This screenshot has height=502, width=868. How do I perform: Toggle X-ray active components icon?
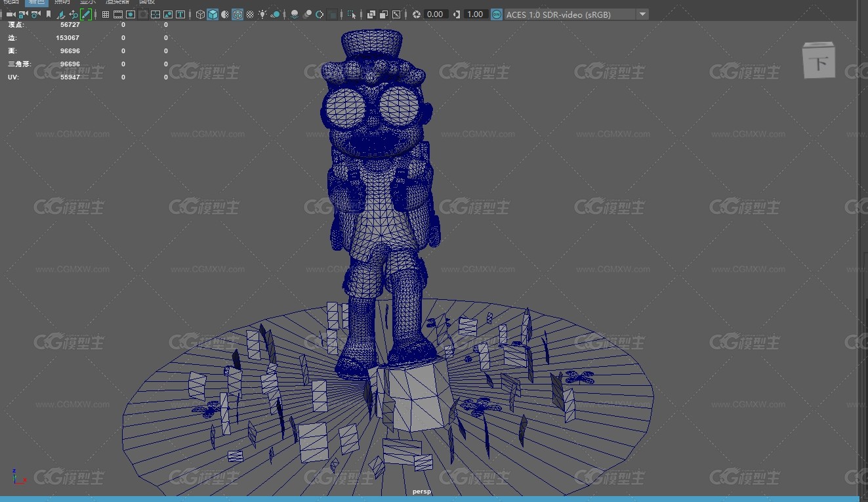[384, 14]
